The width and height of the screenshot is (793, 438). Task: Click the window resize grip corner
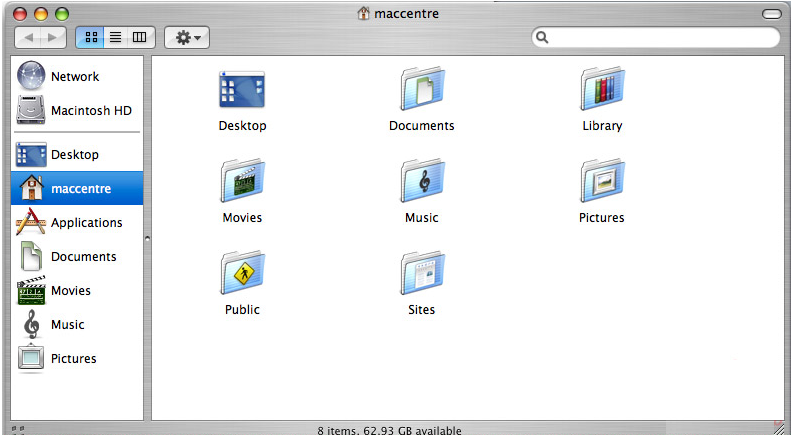pos(779,428)
